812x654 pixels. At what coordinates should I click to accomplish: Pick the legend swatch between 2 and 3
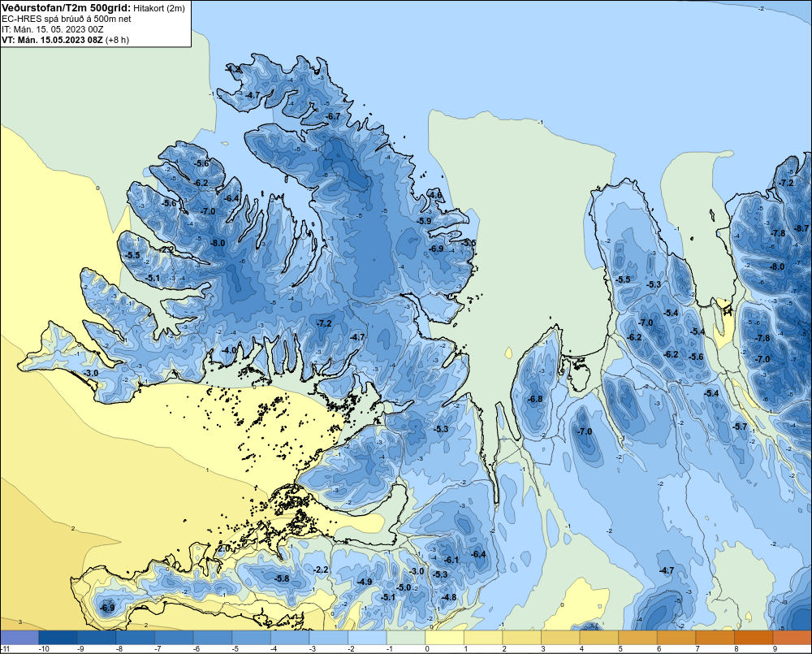[522, 637]
